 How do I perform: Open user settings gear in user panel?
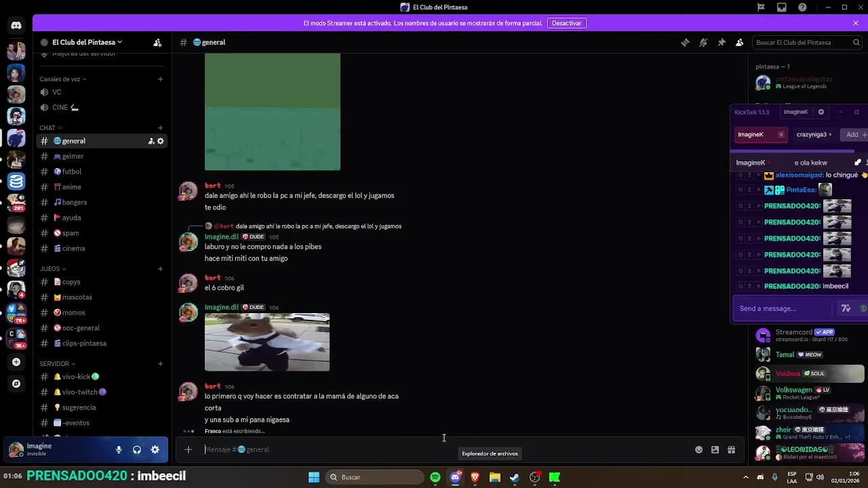pyautogui.click(x=155, y=449)
